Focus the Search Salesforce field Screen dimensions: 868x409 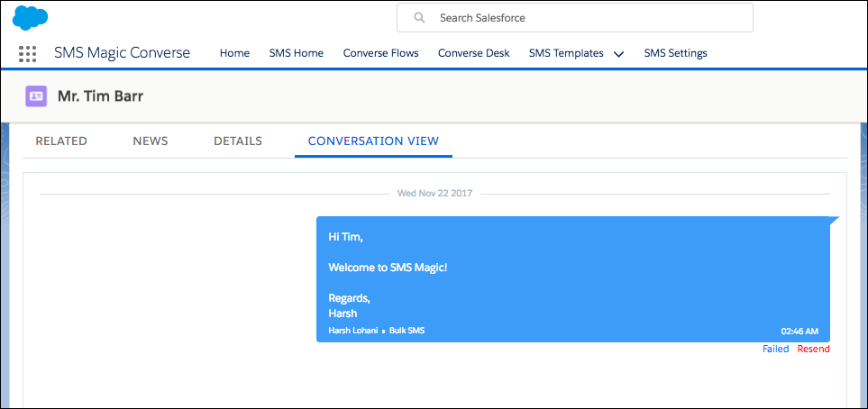(x=574, y=18)
